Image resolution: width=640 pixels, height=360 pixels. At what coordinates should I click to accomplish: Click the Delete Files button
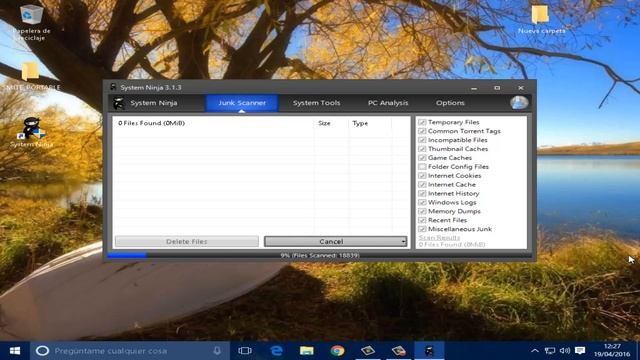[x=187, y=242]
